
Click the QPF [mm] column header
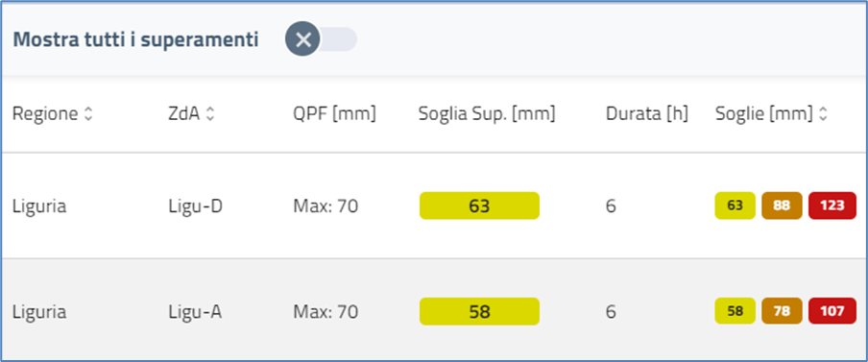tap(334, 114)
